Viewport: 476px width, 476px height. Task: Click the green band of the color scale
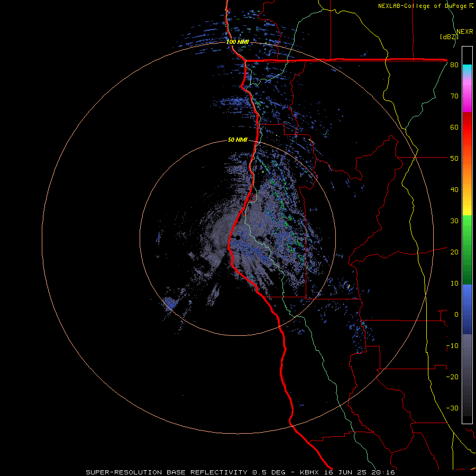pyautogui.click(x=467, y=250)
